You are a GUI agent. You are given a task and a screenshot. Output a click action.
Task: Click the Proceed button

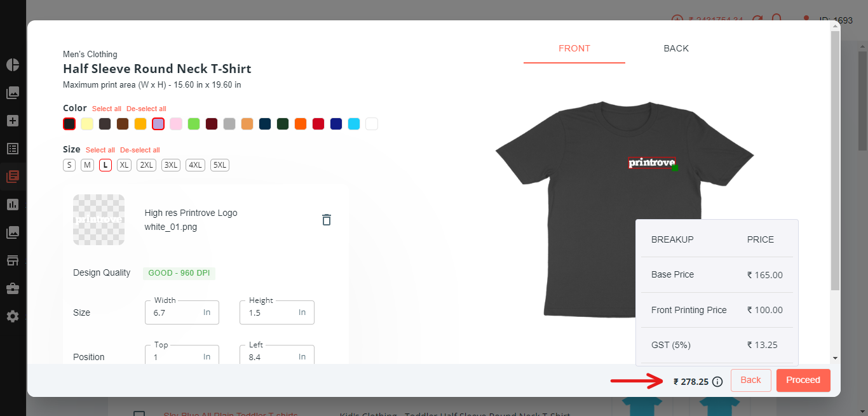[803, 380]
